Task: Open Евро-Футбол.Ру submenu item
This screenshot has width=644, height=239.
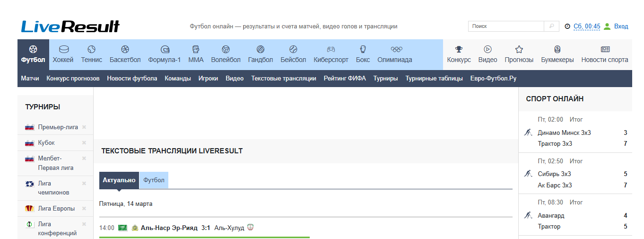Action: tap(493, 79)
